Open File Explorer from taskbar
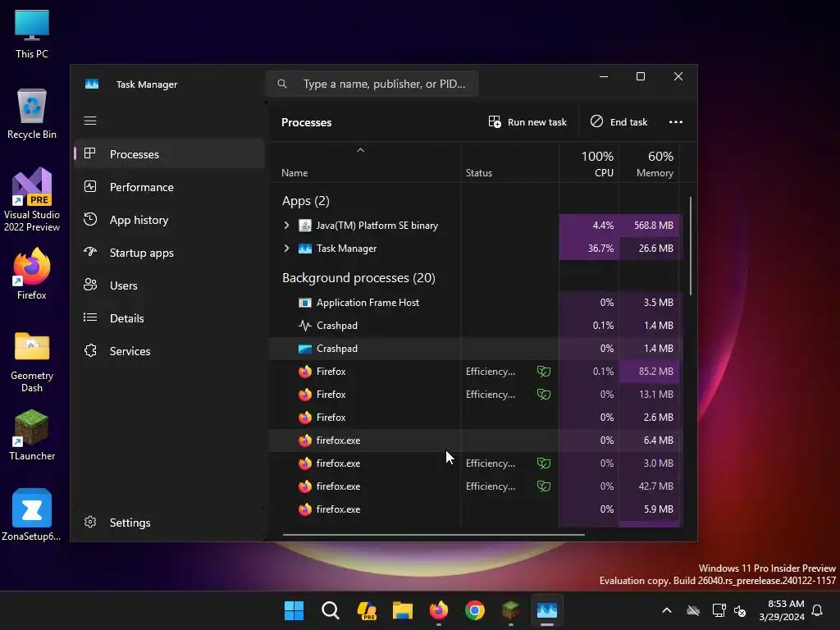 402,610
